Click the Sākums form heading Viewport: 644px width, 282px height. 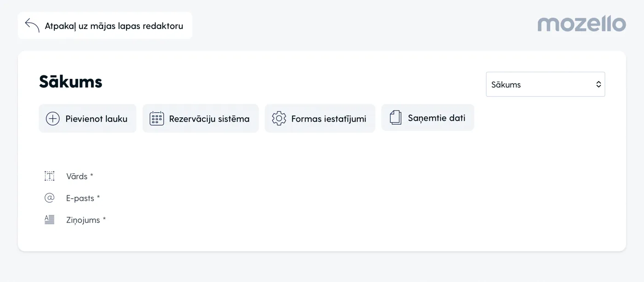pos(70,82)
